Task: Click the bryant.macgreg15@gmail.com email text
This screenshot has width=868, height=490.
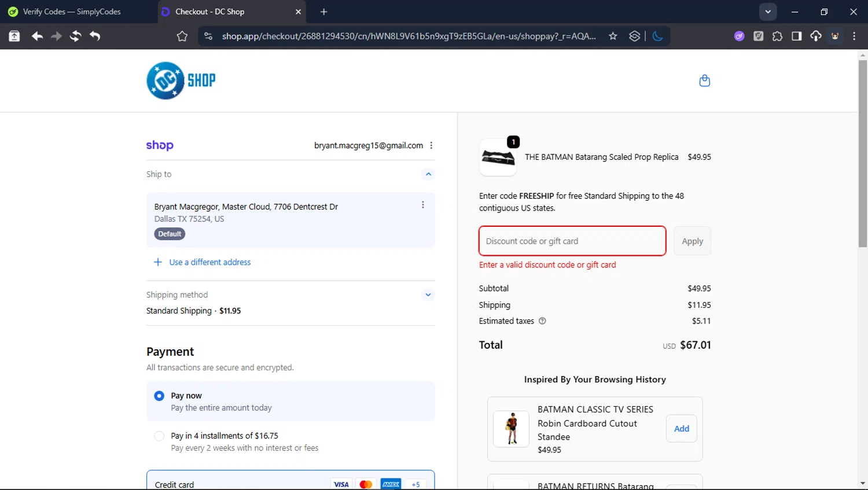Action: pos(369,146)
